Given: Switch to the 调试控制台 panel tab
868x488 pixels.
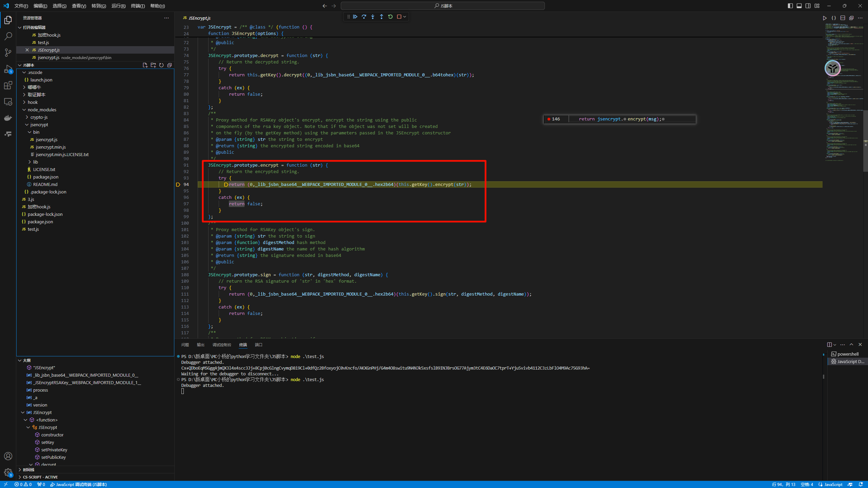Looking at the screenshot, I should [221, 345].
